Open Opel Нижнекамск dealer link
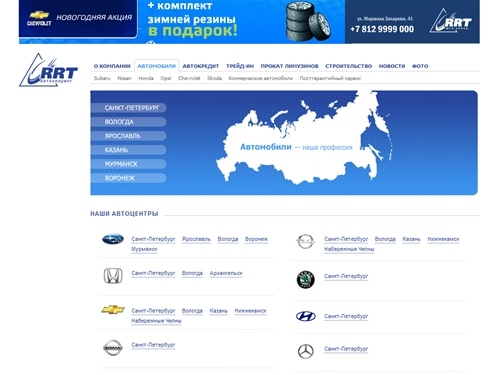The image size is (500, 375). click(x=443, y=239)
